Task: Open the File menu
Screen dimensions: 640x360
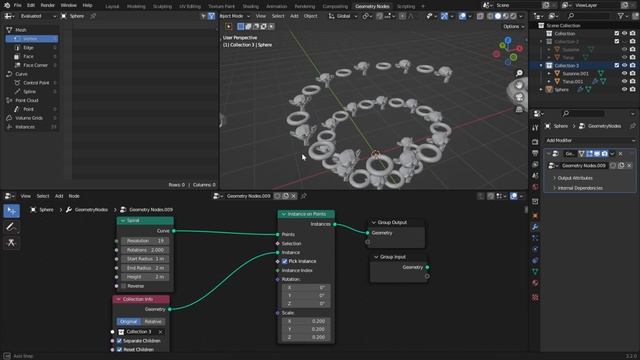Action: point(18,5)
